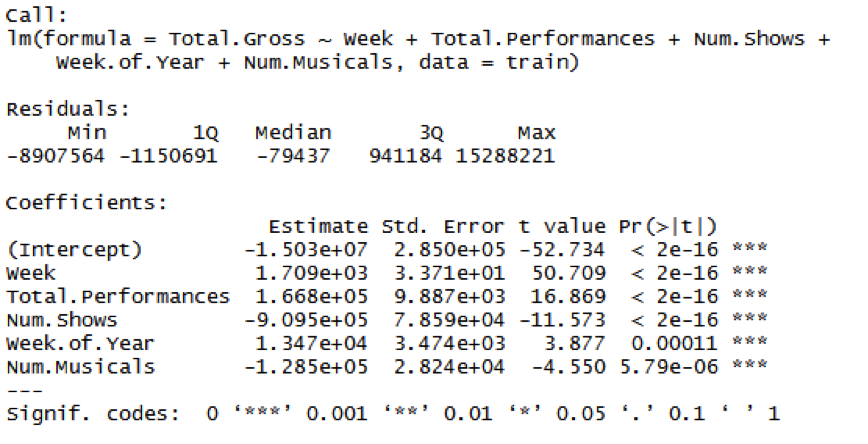Click the Num.Musicals p-value 5.79e-06

pos(668,366)
